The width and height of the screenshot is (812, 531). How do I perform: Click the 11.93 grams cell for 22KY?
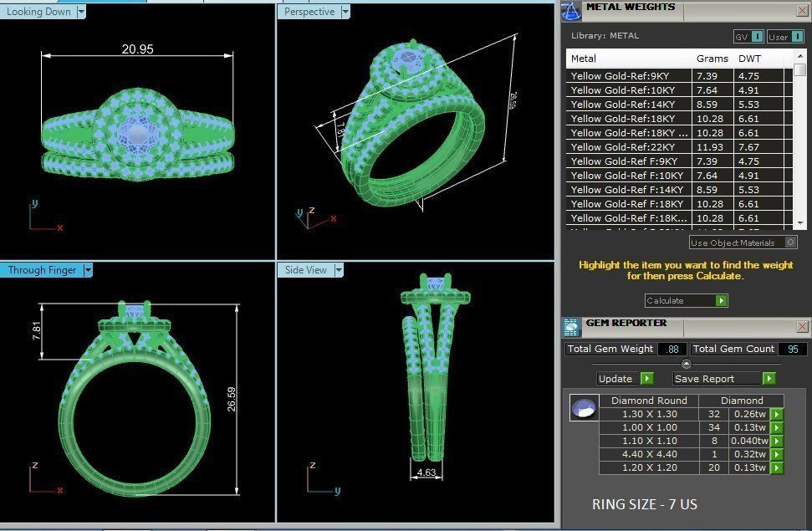(712, 147)
